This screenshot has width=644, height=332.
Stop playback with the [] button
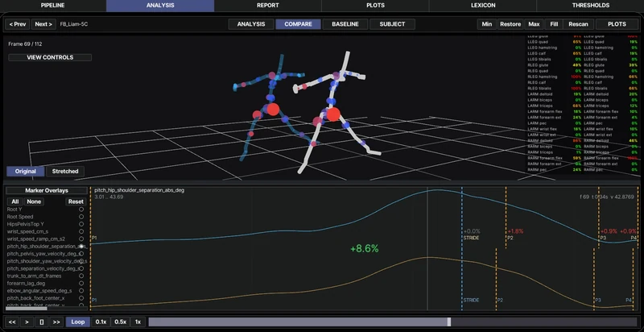coord(42,322)
